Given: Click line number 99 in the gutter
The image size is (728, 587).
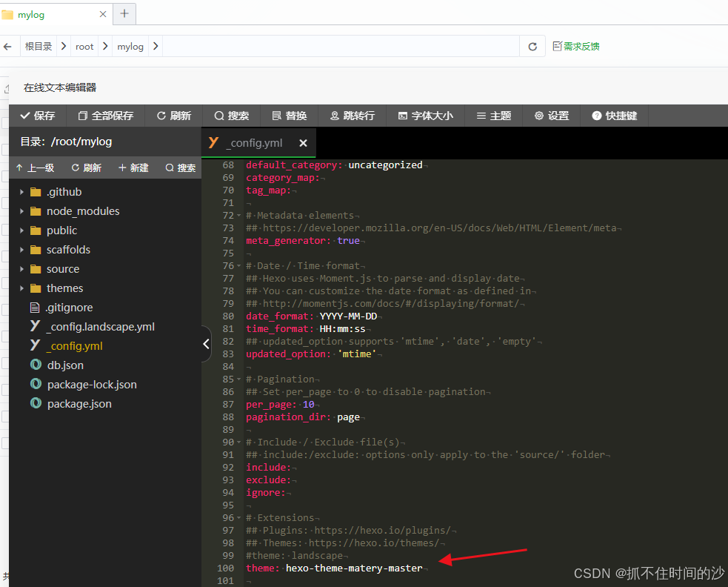Looking at the screenshot, I should 228,555.
